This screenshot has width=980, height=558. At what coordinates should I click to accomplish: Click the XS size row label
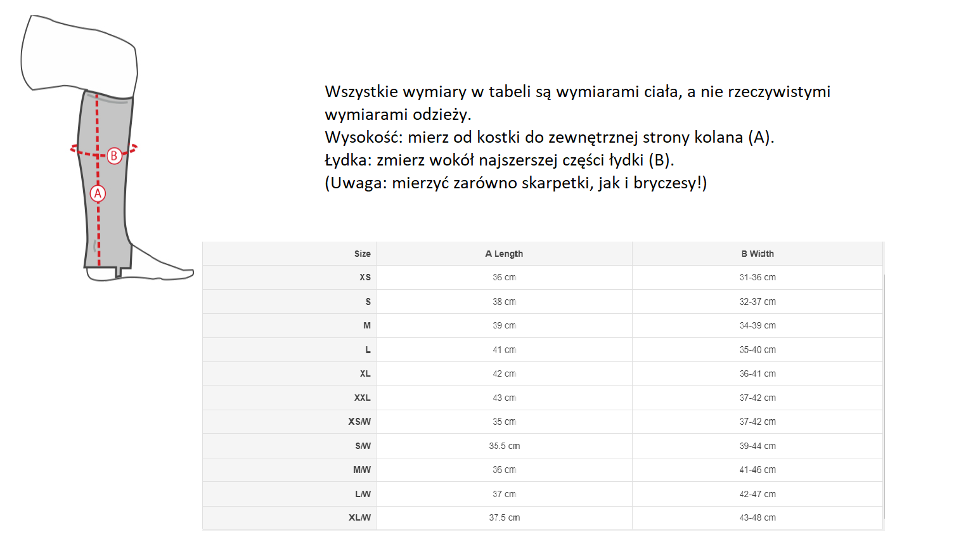(364, 277)
